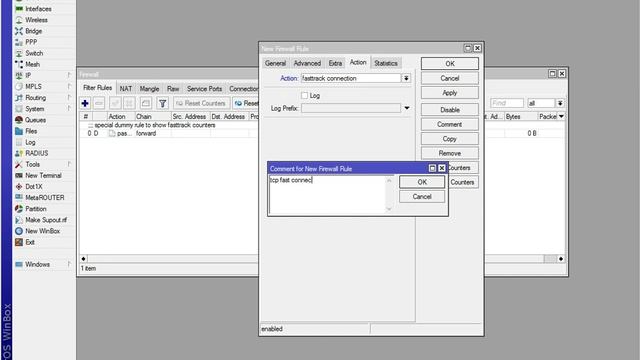Confirm the comment with OK
This screenshot has height=360, width=640.
tap(422, 182)
